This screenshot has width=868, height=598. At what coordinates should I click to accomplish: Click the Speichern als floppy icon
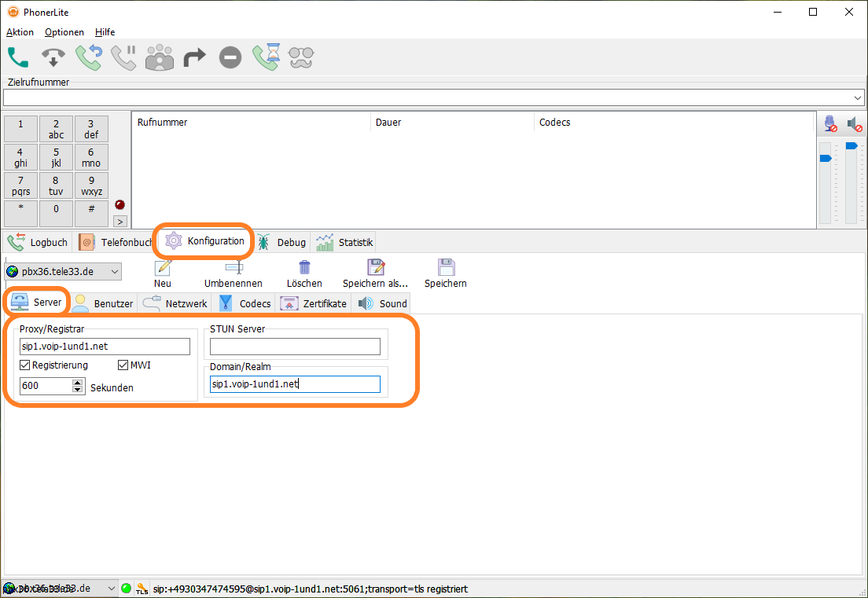[x=376, y=268]
